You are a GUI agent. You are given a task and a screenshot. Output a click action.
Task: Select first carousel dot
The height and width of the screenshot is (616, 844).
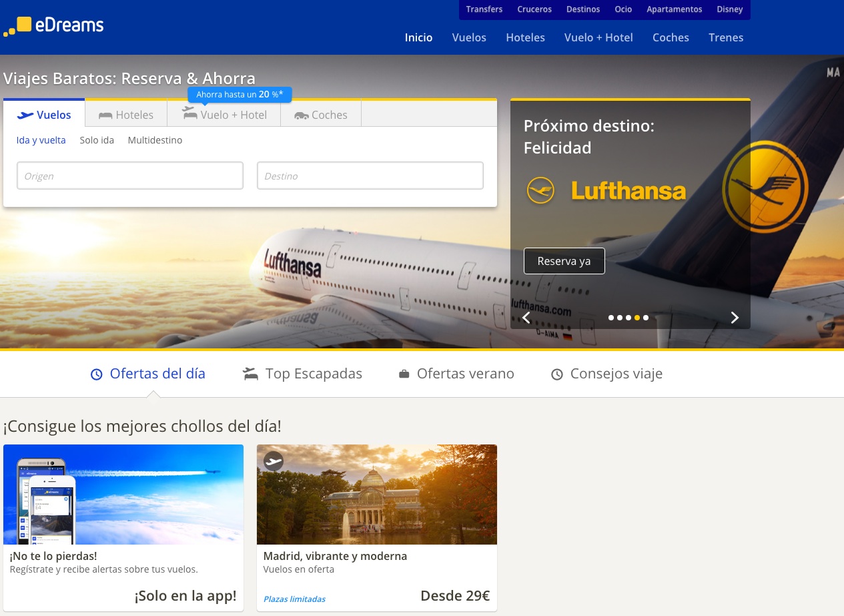tap(611, 318)
